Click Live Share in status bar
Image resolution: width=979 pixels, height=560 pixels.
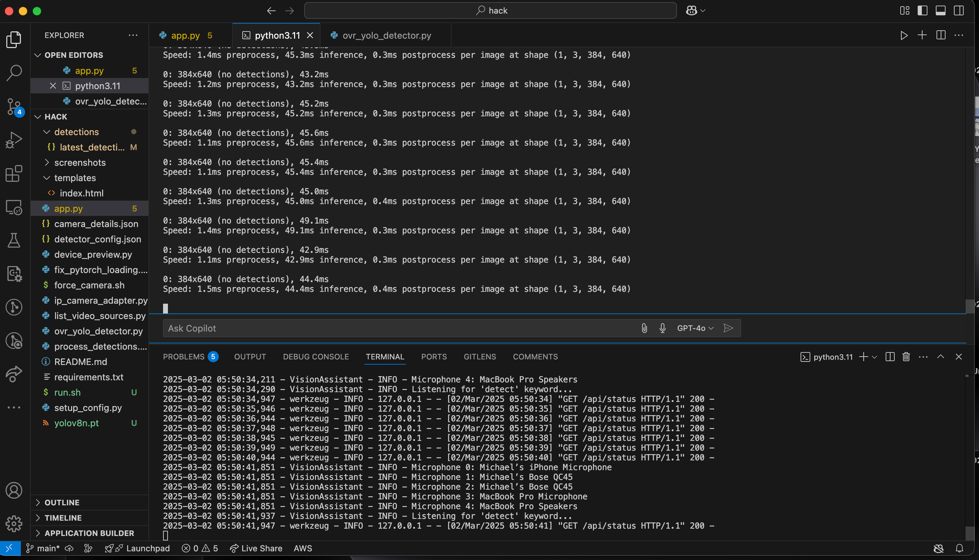(x=256, y=548)
